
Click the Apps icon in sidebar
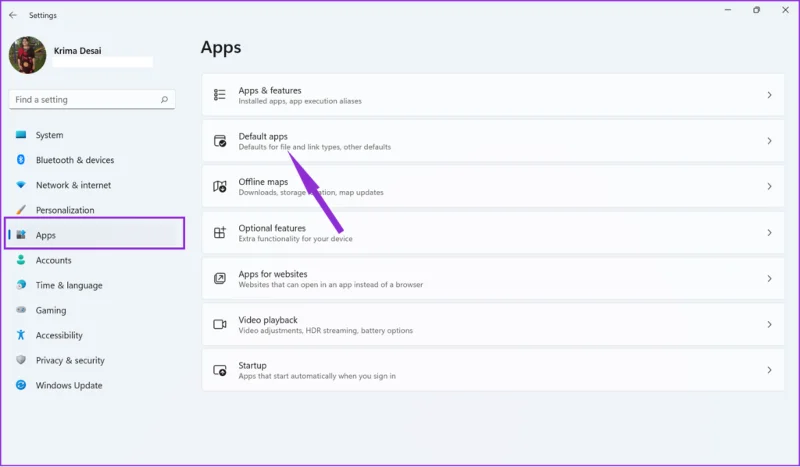(21, 235)
